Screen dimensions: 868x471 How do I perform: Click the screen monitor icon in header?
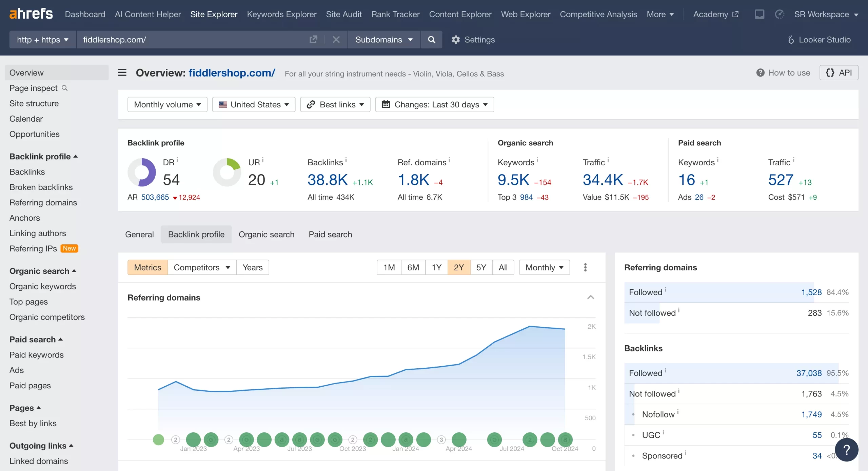(x=759, y=14)
